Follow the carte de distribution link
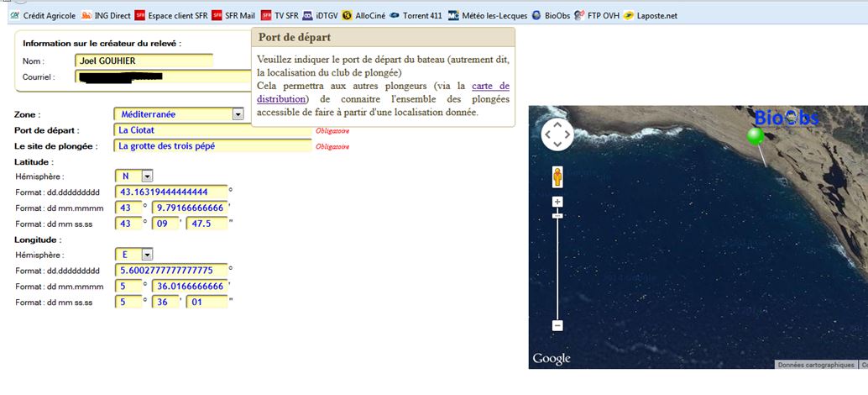The width and height of the screenshot is (868, 395). pos(383,92)
